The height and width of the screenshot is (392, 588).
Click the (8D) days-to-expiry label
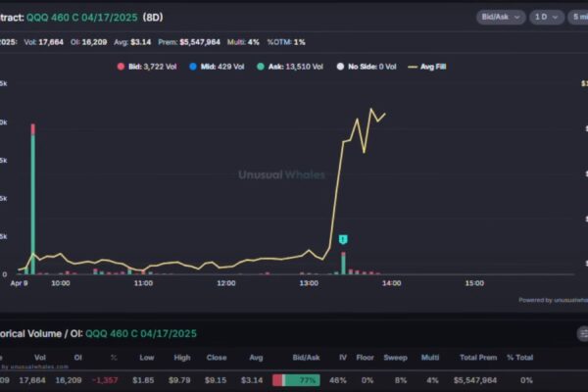153,18
